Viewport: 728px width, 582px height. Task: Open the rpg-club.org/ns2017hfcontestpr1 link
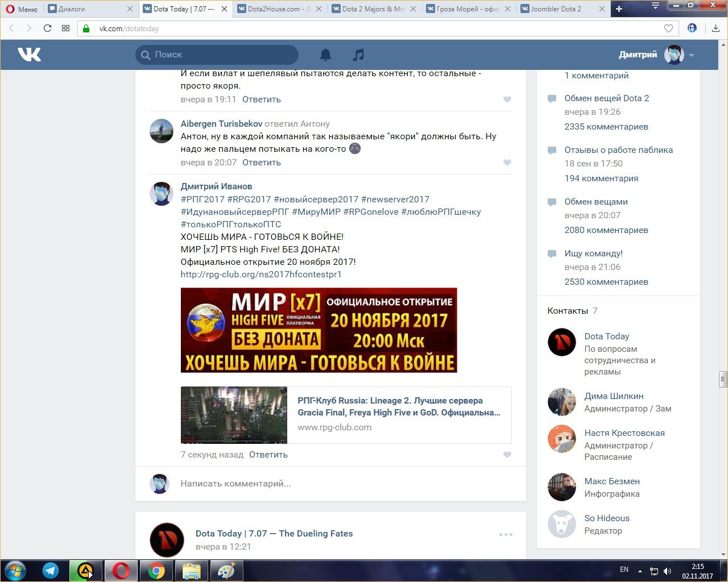261,275
